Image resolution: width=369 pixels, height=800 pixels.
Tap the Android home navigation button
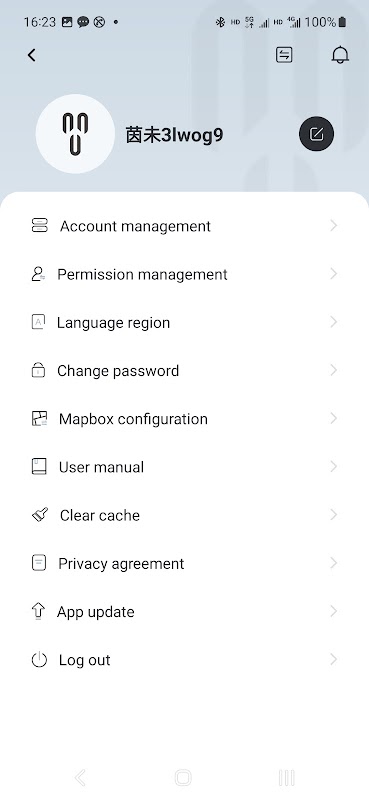pos(183,778)
